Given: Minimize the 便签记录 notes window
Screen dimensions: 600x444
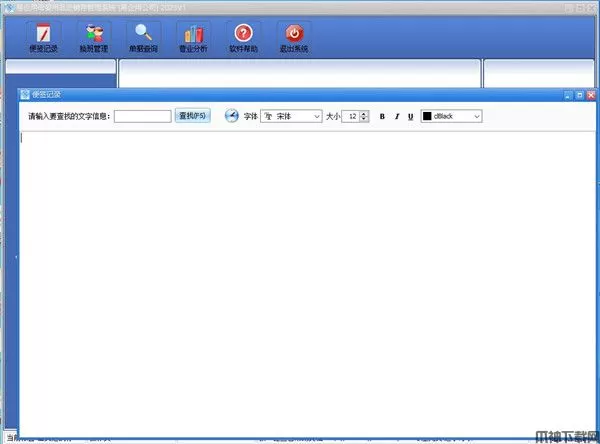Looking at the screenshot, I should 568,95.
